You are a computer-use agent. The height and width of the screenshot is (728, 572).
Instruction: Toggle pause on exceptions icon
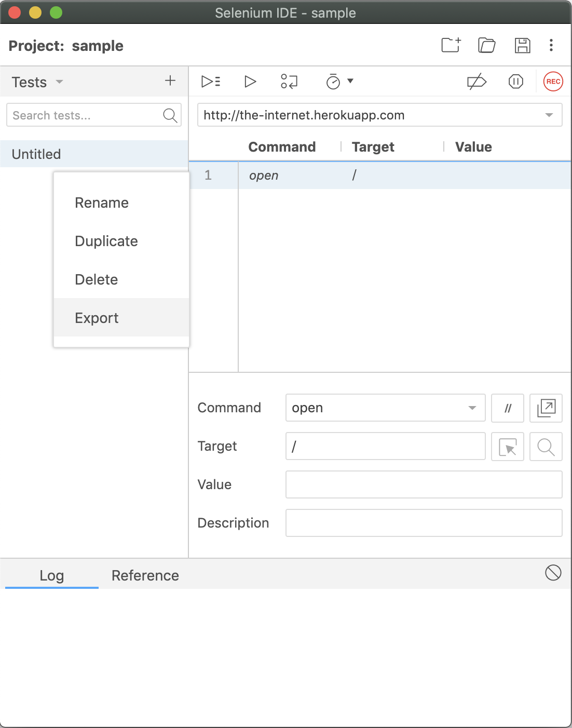point(515,82)
